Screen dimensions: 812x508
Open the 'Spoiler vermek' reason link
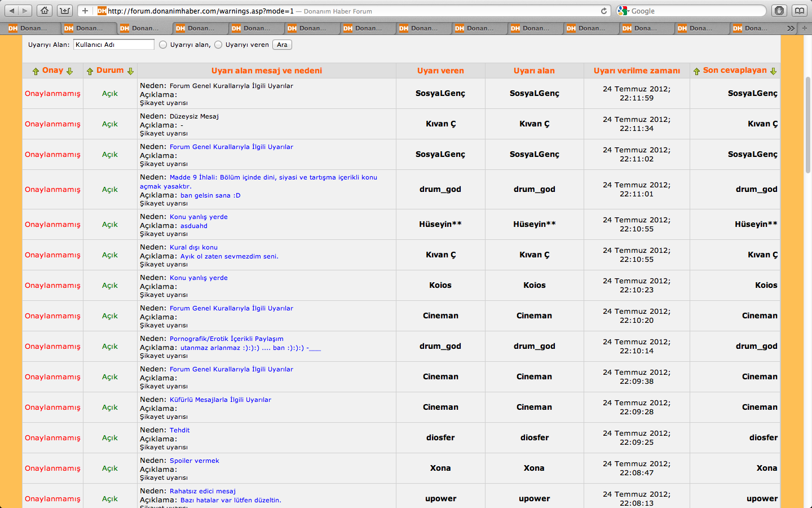pos(195,461)
